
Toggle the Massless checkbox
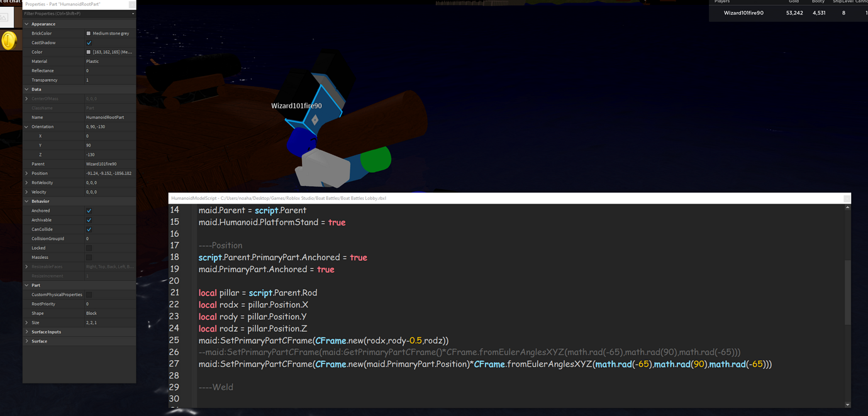point(89,257)
